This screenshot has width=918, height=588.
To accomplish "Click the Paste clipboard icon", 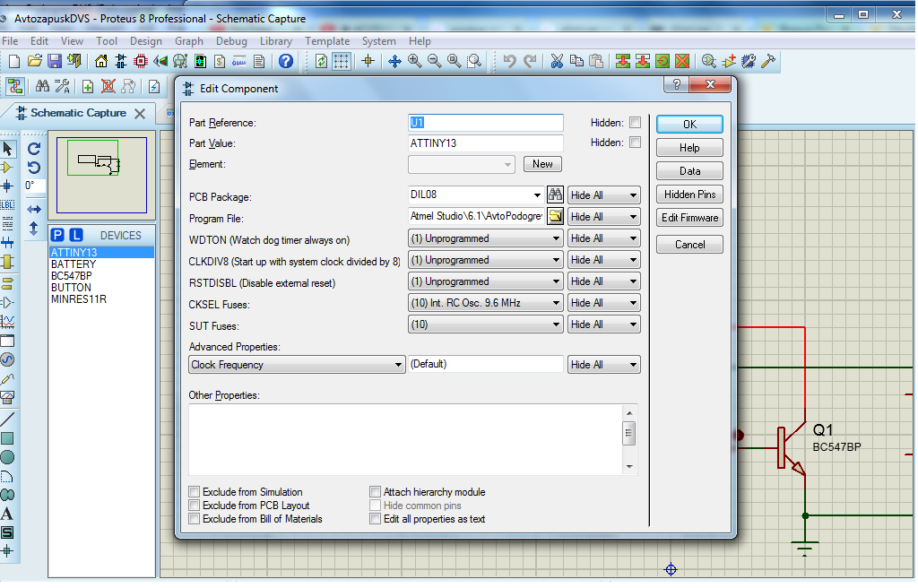I will [596, 61].
